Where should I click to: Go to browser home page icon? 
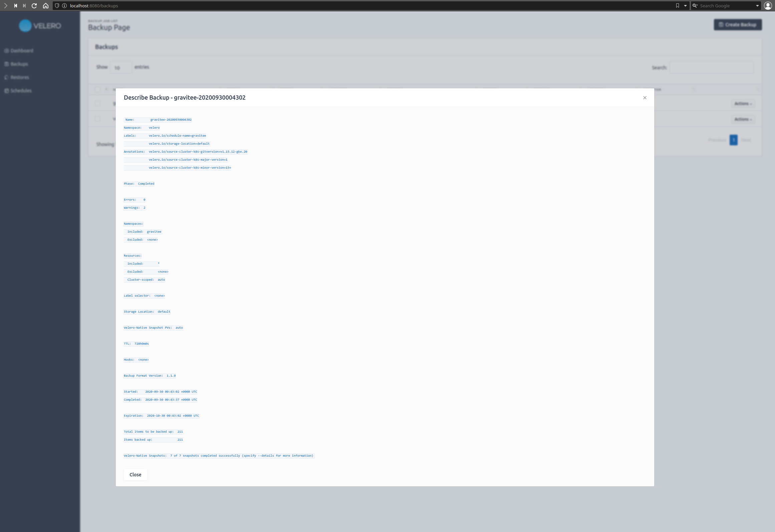[46, 6]
